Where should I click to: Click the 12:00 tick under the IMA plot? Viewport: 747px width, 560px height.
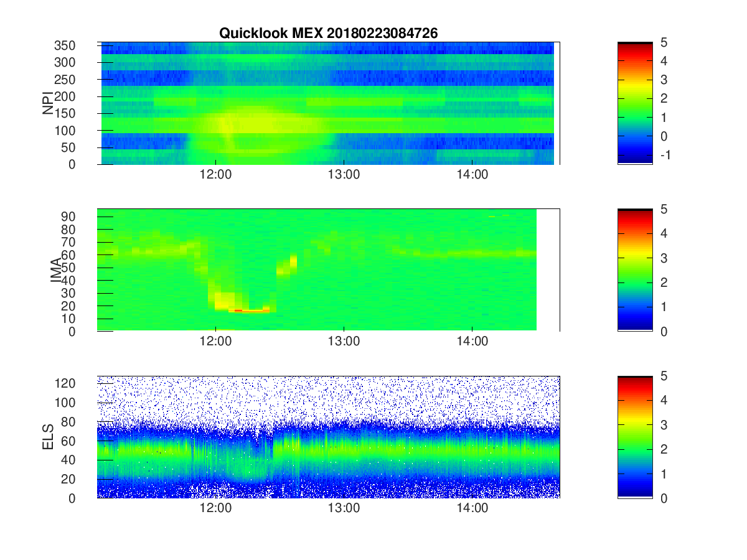point(215,342)
